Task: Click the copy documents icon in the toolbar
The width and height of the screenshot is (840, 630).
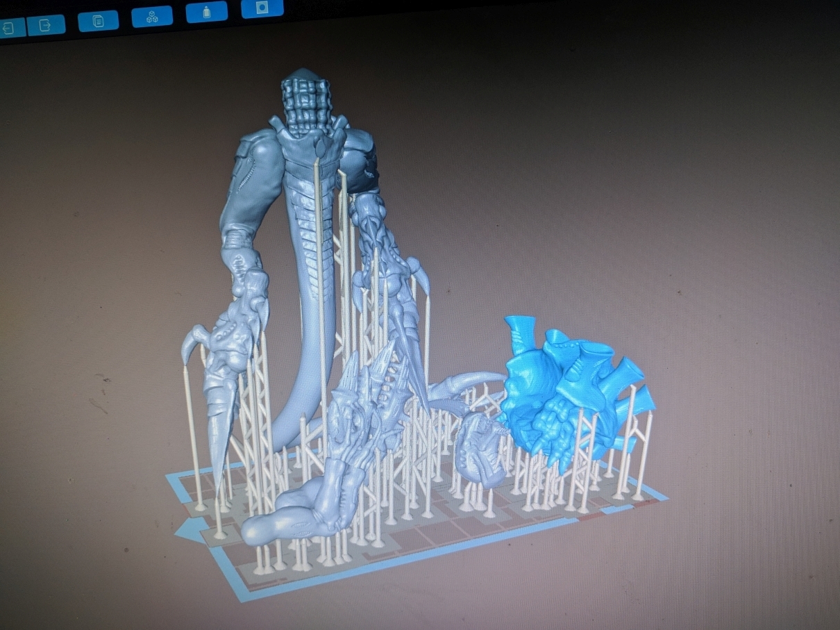Action: pyautogui.click(x=97, y=21)
